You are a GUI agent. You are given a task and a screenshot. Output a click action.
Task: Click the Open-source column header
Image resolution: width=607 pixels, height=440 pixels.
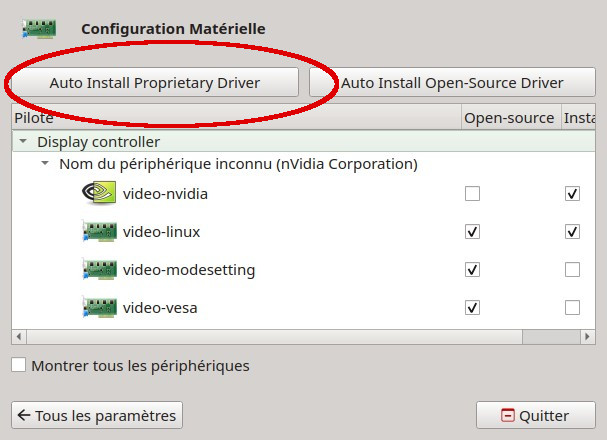(x=511, y=118)
